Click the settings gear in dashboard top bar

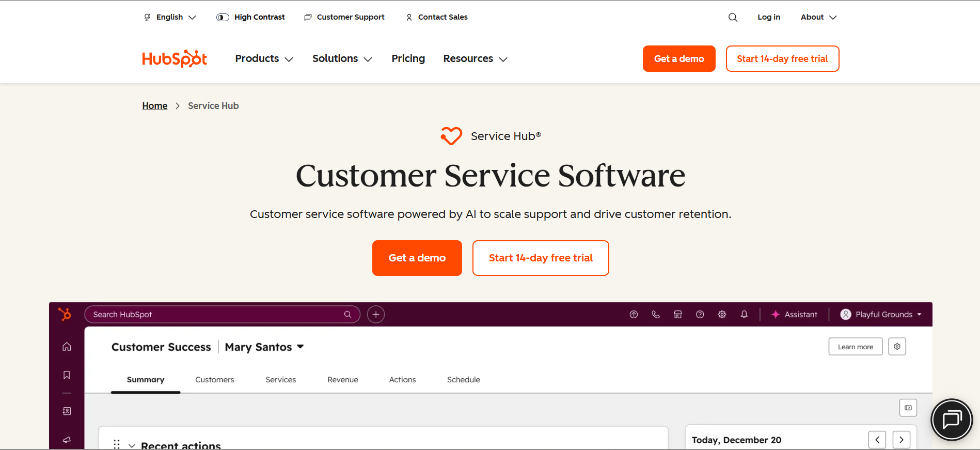722,315
